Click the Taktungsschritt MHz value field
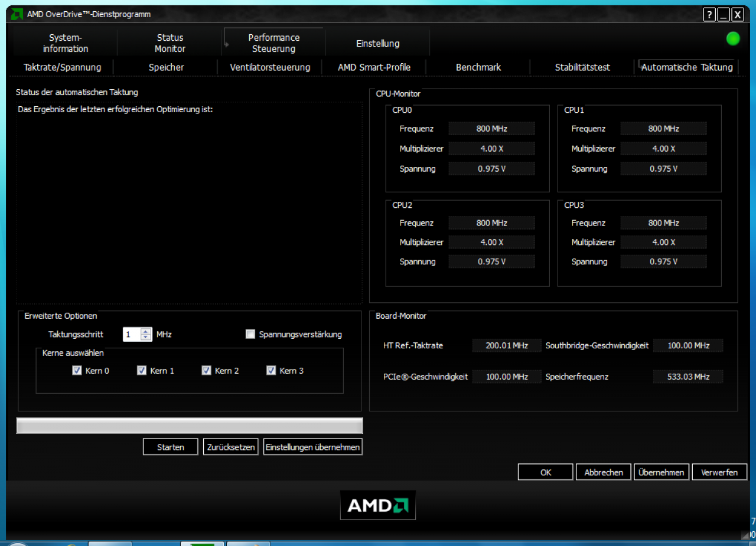This screenshot has width=756, height=546. coord(132,334)
